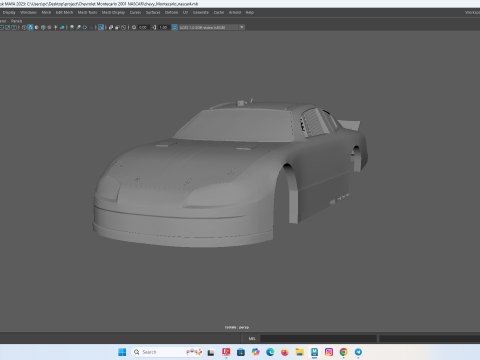Toggle Motion Blur icon in panel toolbar
Image resolution: width=480 pixels, height=360 pixels.
pos(78,27)
